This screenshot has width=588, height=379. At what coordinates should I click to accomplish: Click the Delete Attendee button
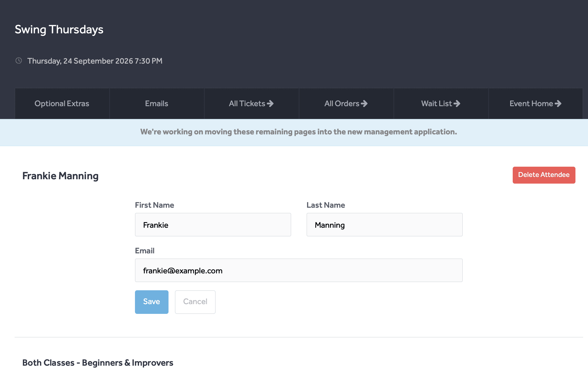[544, 175]
